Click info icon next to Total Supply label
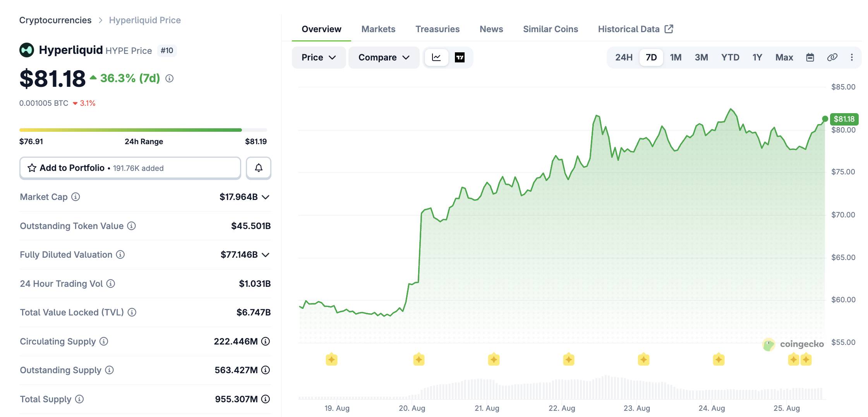The height and width of the screenshot is (417, 868). 79,399
